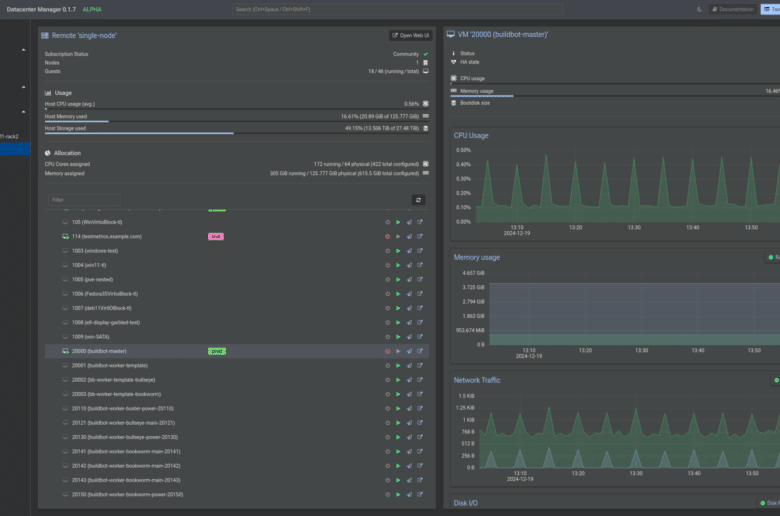Migrate VM 1009 (win-SATA)

click(409, 337)
